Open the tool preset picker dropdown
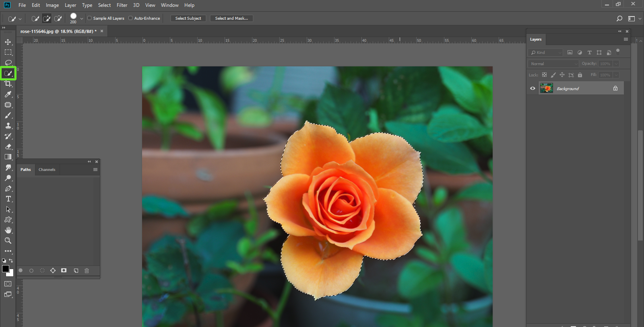The height and width of the screenshot is (327, 644). [20, 19]
